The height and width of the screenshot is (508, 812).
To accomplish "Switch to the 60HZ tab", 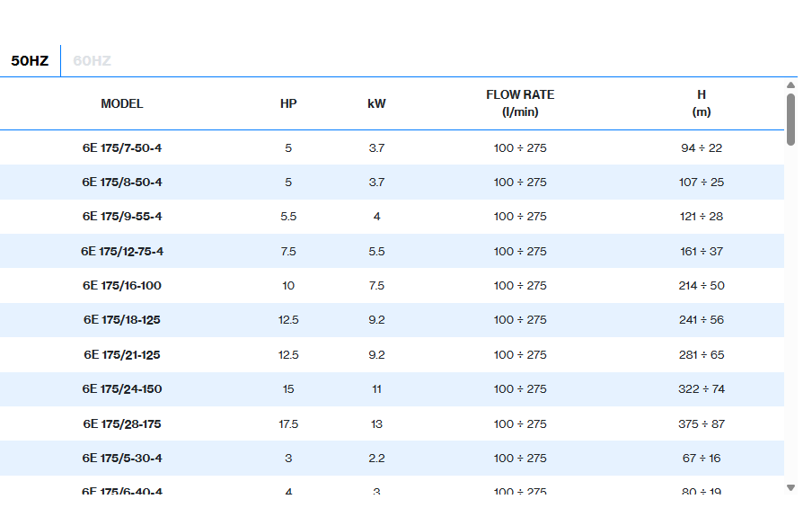I will (x=92, y=61).
